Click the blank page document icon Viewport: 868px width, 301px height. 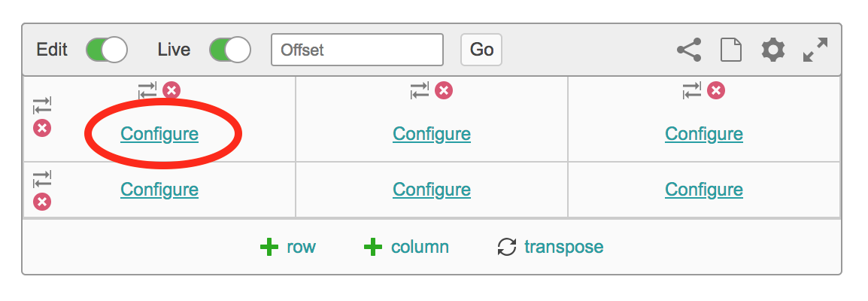[730, 50]
